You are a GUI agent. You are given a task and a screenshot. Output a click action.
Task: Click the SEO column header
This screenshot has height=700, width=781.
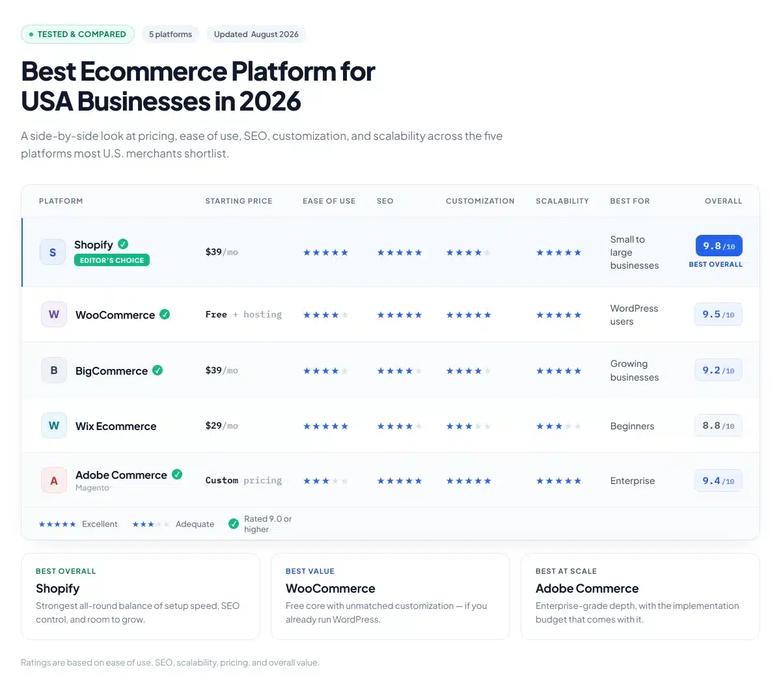coord(385,201)
